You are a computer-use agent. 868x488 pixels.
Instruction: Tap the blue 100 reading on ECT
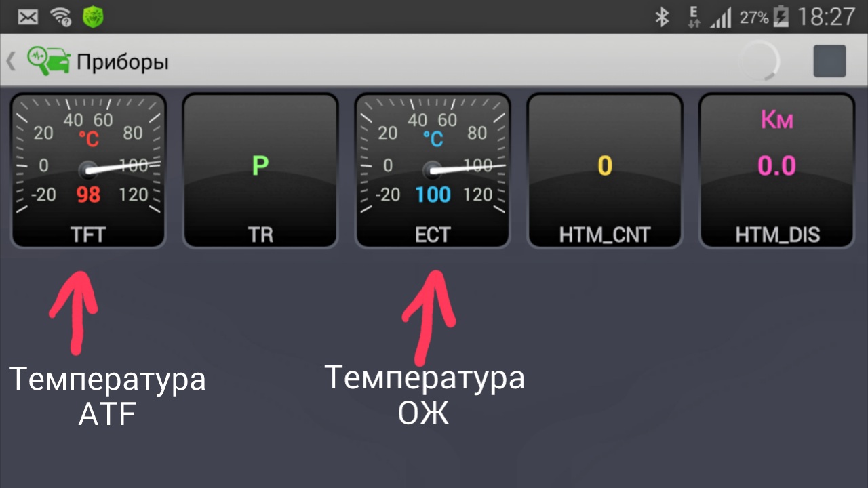tap(433, 195)
